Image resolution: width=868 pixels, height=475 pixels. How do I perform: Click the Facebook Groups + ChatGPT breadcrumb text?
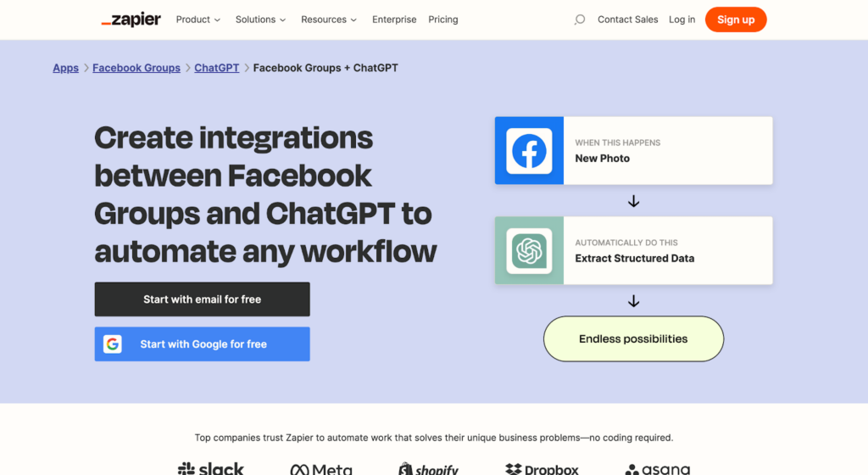coord(325,68)
